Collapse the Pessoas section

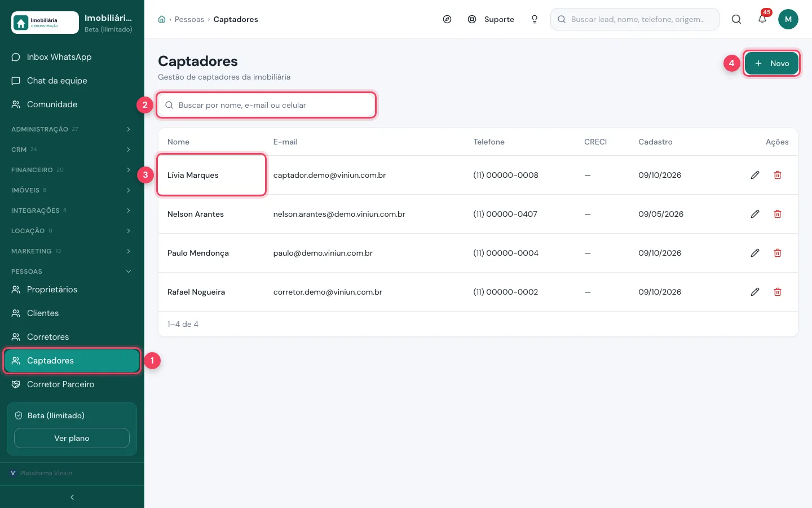click(x=72, y=271)
